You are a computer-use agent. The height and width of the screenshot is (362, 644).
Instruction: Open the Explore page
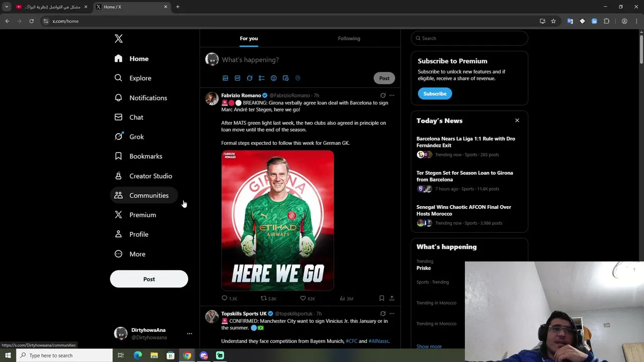[x=133, y=78]
